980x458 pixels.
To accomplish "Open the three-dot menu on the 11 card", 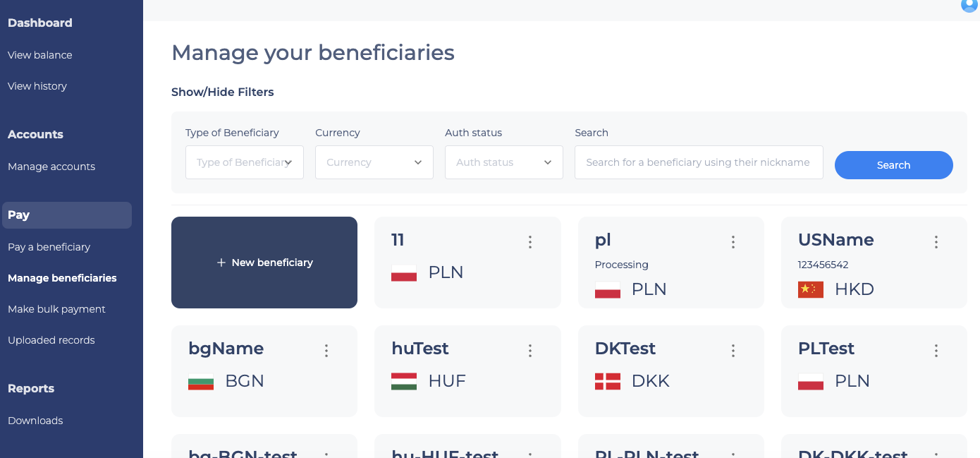I will [530, 242].
